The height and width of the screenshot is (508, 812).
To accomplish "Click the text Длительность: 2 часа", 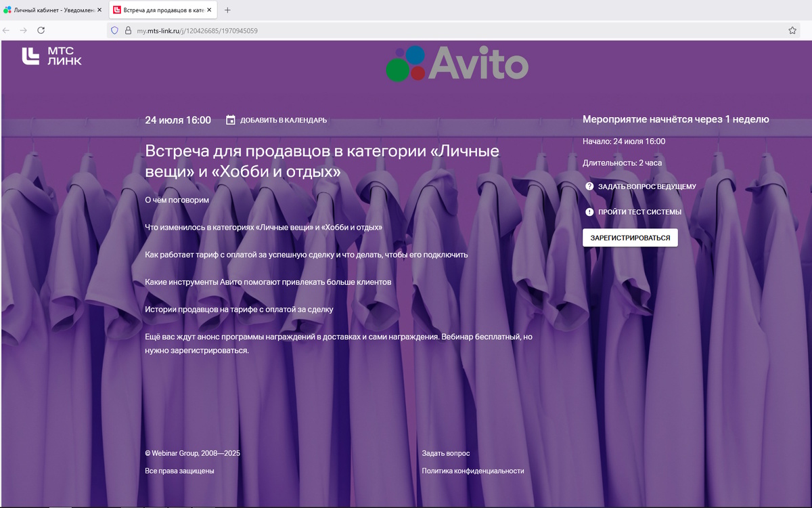I will (x=622, y=163).
